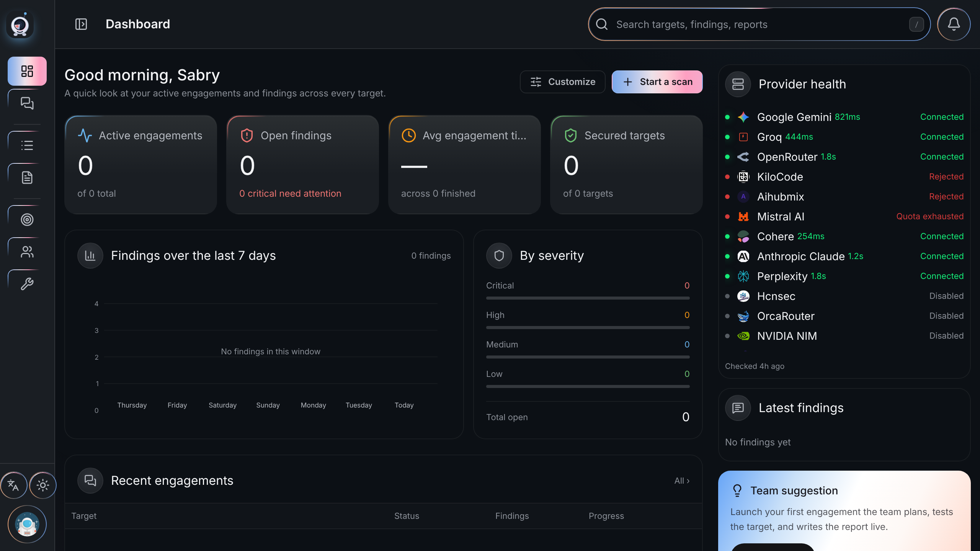Image resolution: width=980 pixels, height=551 pixels.
Task: Click the bar chart icon beside Findings
Action: click(x=90, y=256)
